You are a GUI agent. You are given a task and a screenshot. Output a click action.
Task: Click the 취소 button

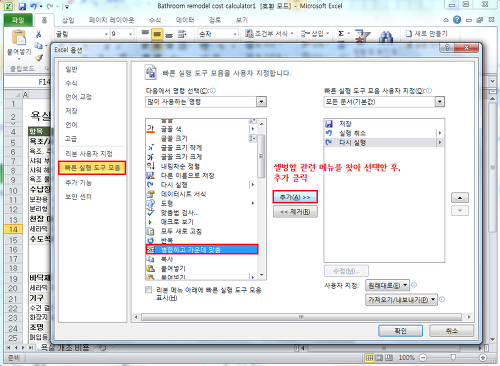pos(451,331)
